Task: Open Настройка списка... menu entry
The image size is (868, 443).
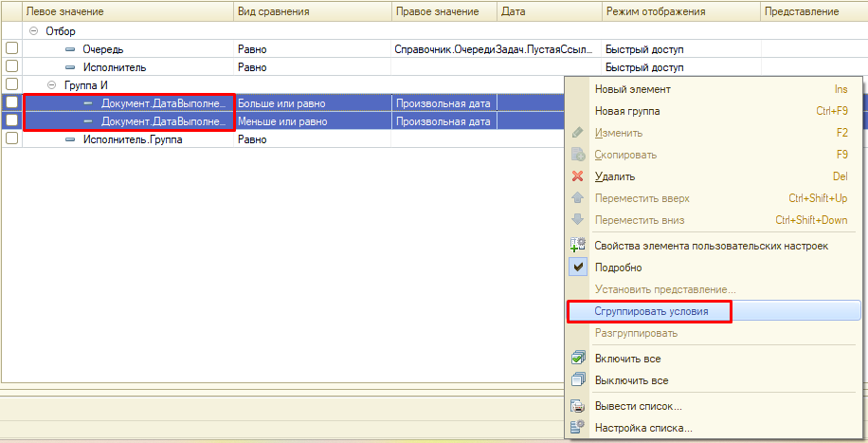Action: (714, 428)
